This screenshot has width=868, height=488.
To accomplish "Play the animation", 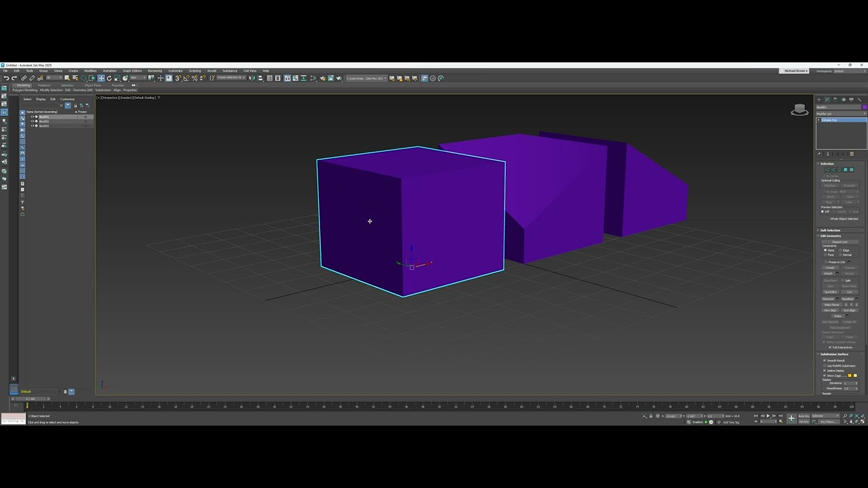I will pos(768,416).
